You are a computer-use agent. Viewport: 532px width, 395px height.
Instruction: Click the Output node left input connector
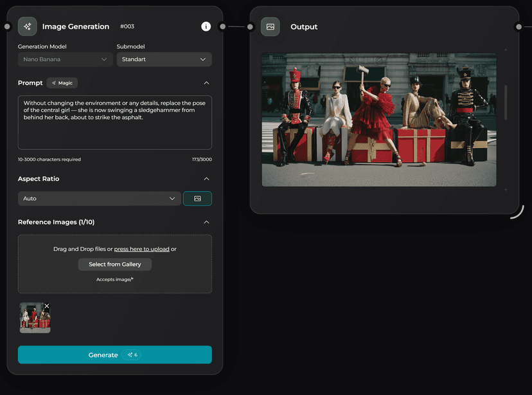point(250,26)
